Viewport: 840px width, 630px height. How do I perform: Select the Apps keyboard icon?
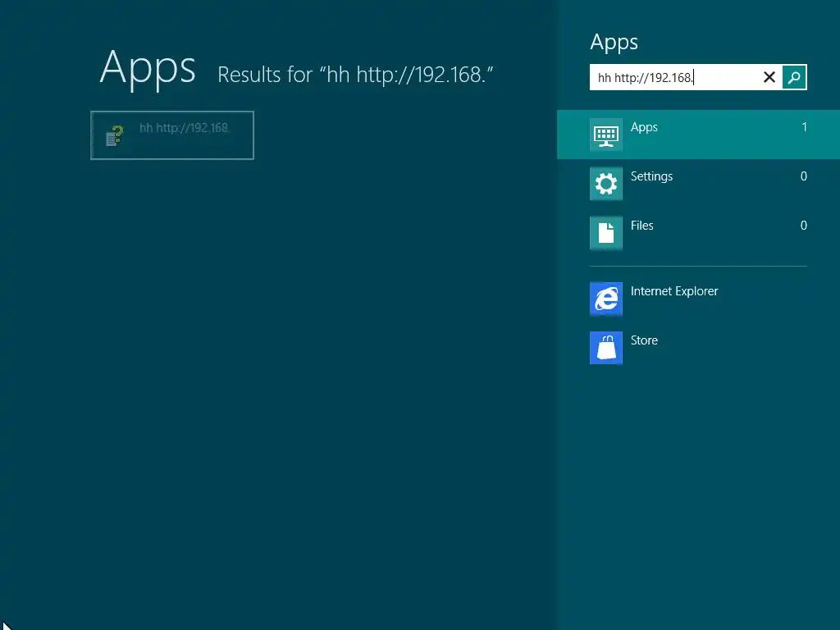pos(606,135)
